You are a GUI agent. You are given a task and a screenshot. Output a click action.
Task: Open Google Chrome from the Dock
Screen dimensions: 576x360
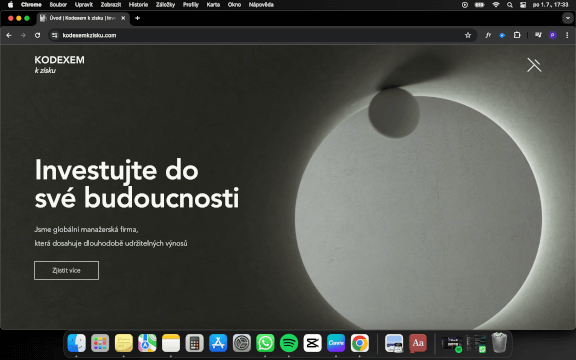tap(360, 343)
